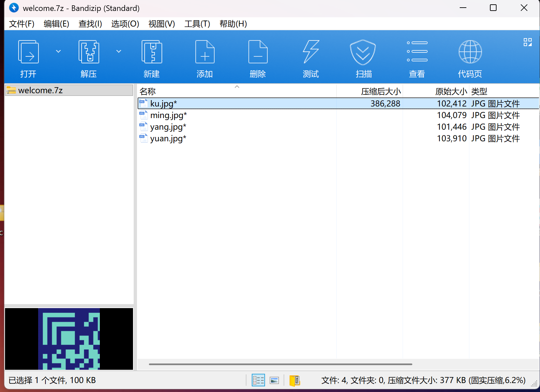Screen dimensions: 540x392
Task: Click the Extract (解压) toolbar icon
Action: [89, 52]
